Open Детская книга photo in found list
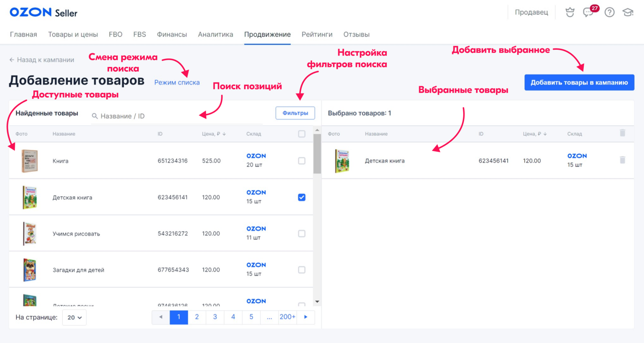Image resolution: width=644 pixels, height=343 pixels. (30, 197)
